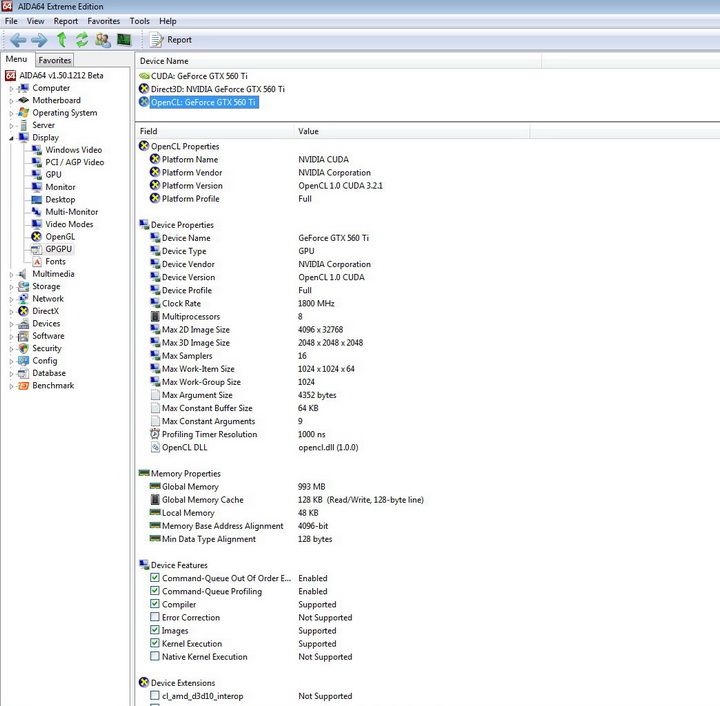Click the Software icon in tree
The height and width of the screenshot is (706, 720).
(x=23, y=336)
